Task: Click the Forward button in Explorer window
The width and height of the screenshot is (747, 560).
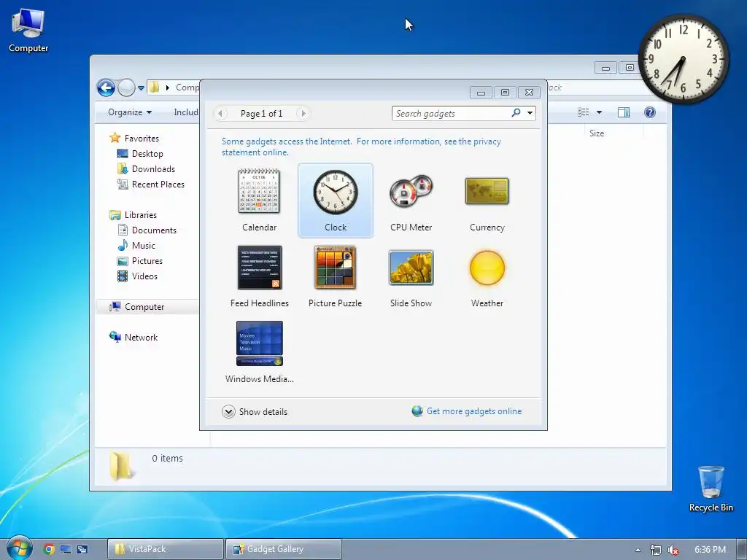Action: pyautogui.click(x=126, y=87)
